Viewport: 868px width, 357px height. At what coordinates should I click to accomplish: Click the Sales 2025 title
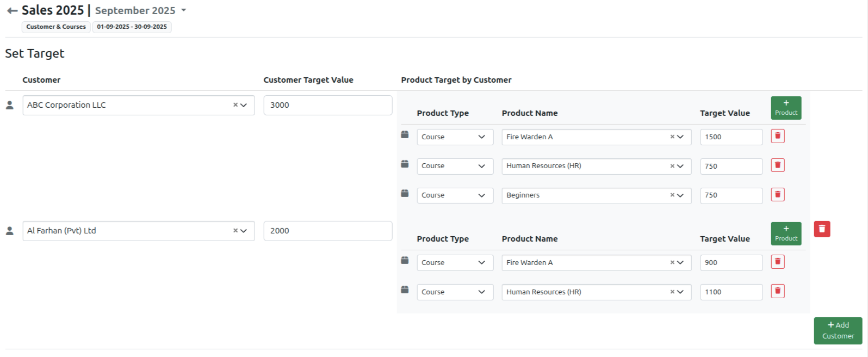(x=53, y=10)
